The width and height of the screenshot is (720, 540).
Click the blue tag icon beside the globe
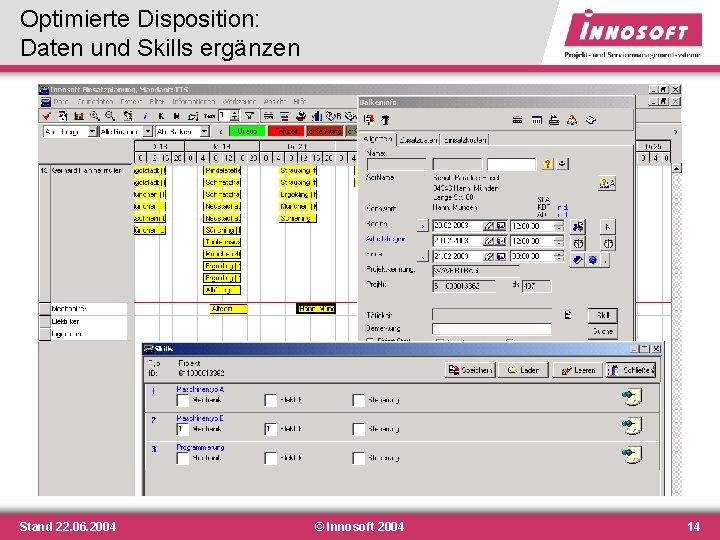click(577, 260)
